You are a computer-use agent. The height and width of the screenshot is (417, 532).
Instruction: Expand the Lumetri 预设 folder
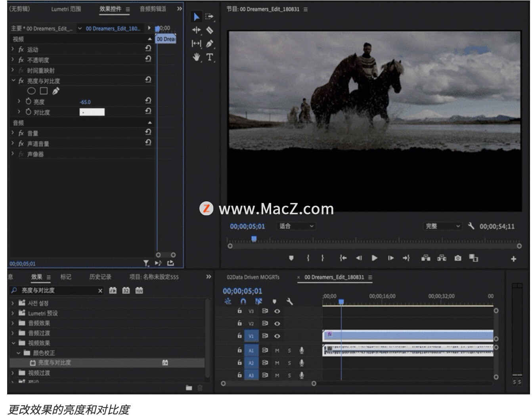(13, 313)
